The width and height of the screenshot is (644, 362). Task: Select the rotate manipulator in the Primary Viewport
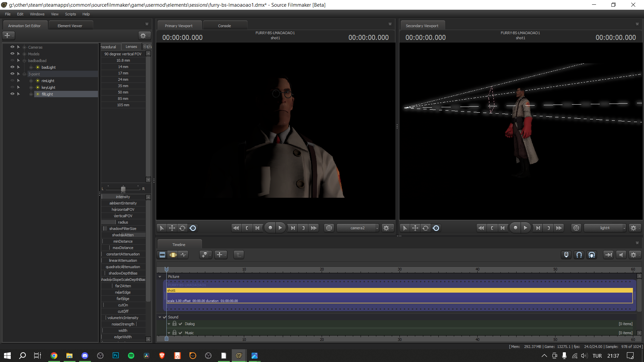[182, 228]
